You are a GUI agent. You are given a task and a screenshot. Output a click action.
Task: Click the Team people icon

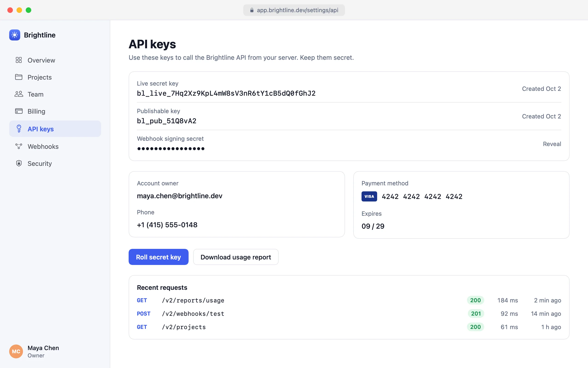pyautogui.click(x=19, y=94)
